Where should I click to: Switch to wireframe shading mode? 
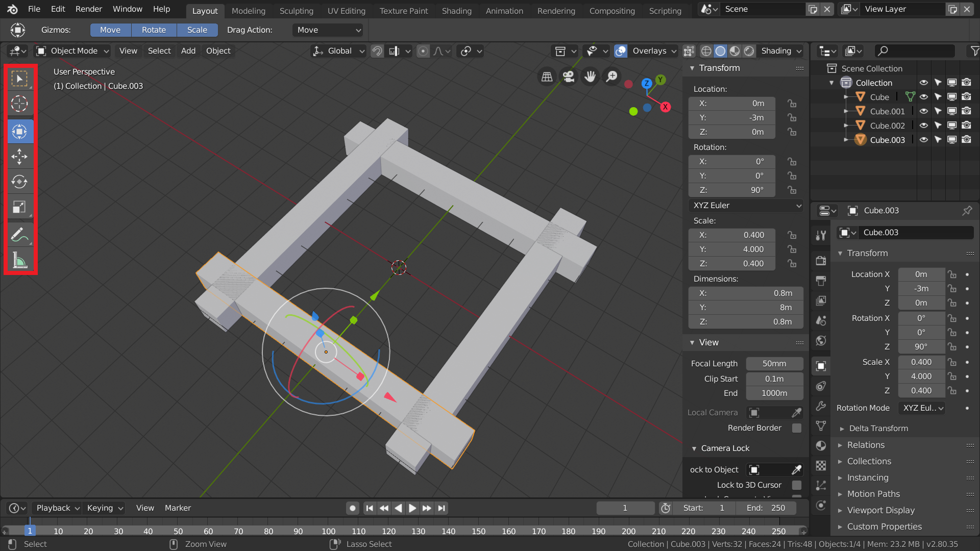coord(706,51)
